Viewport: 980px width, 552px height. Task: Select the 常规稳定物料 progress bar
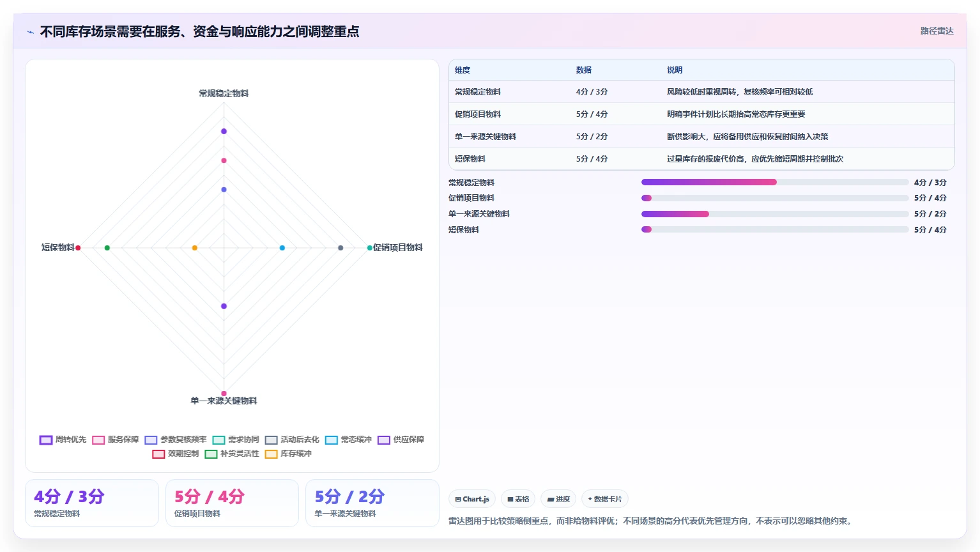(774, 182)
